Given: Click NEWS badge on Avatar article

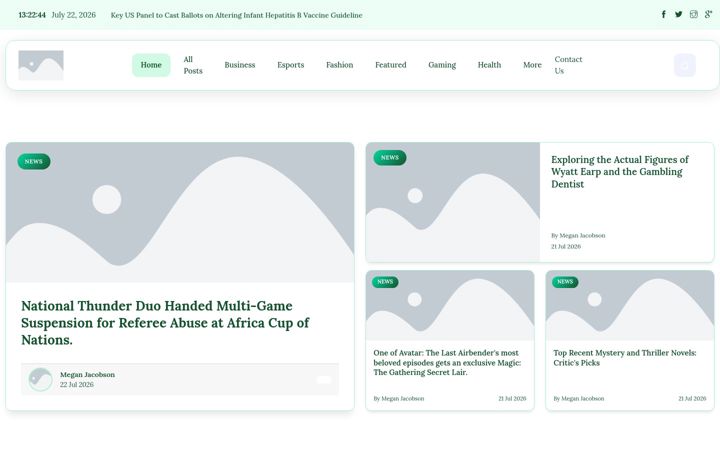Looking at the screenshot, I should pyautogui.click(x=385, y=282).
